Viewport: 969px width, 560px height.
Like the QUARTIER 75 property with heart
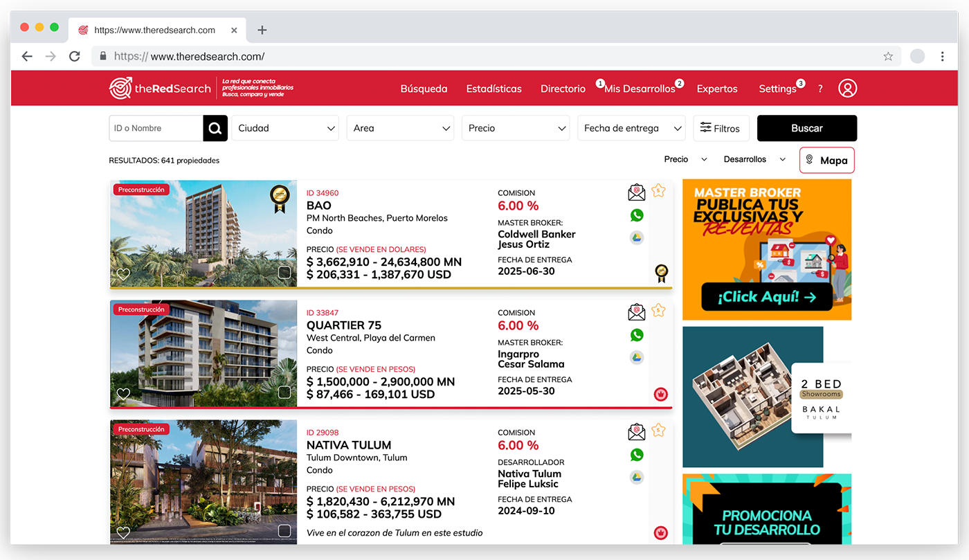click(123, 394)
